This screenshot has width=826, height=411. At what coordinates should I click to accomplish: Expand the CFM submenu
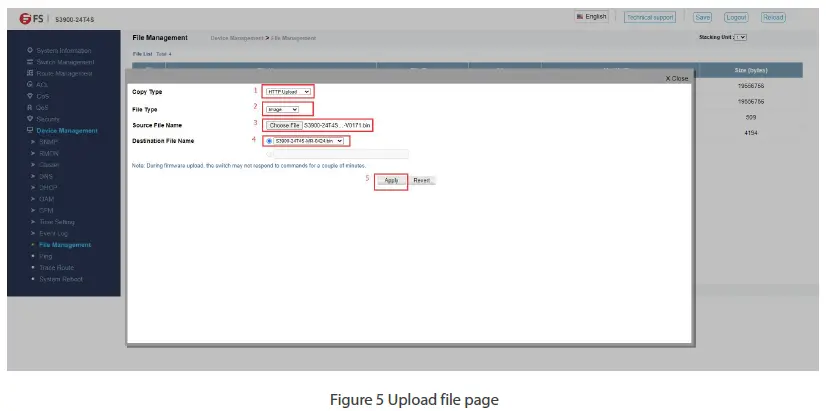pos(46,211)
